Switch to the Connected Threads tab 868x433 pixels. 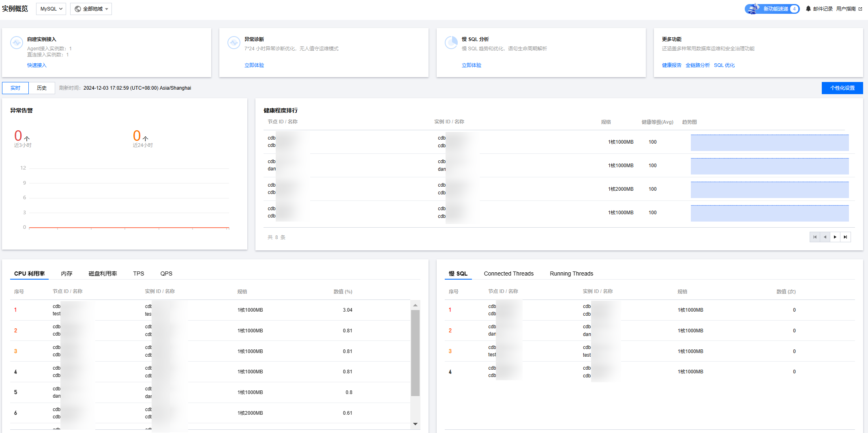click(509, 274)
